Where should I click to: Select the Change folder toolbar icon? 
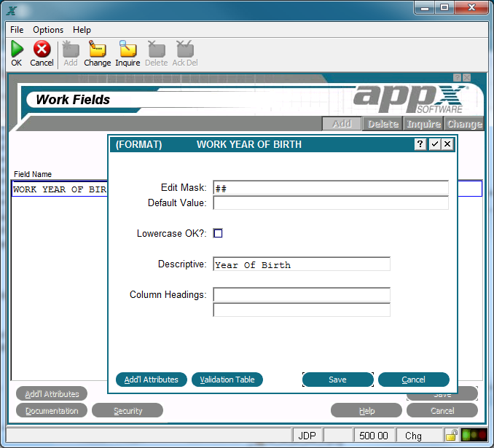click(x=97, y=49)
